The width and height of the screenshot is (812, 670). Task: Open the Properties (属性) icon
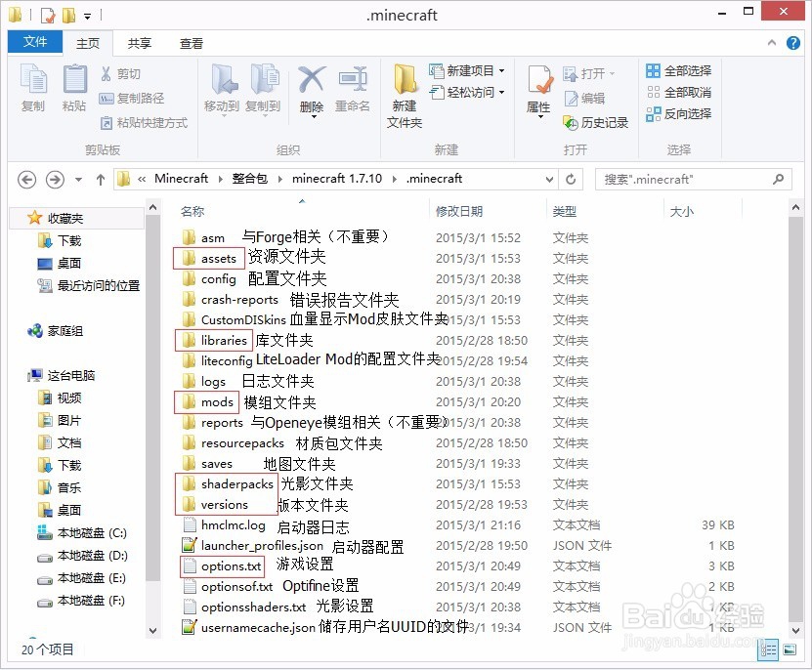(x=539, y=81)
